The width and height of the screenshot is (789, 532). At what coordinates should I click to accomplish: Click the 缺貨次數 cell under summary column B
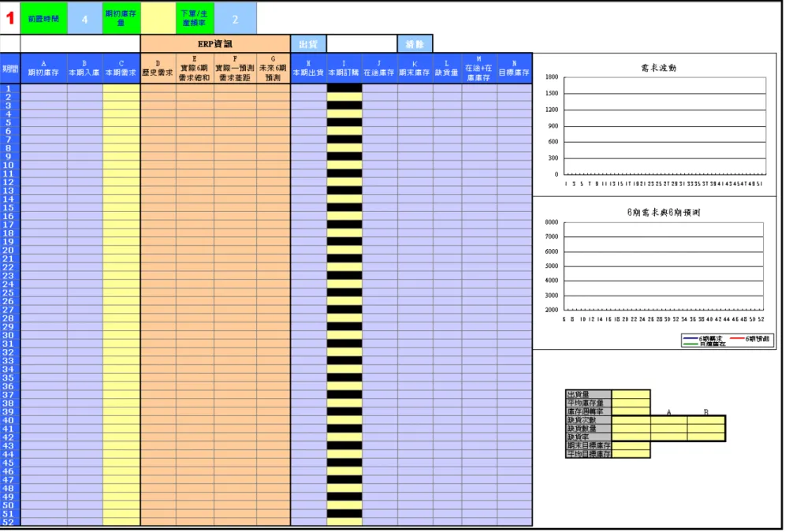tap(706, 420)
